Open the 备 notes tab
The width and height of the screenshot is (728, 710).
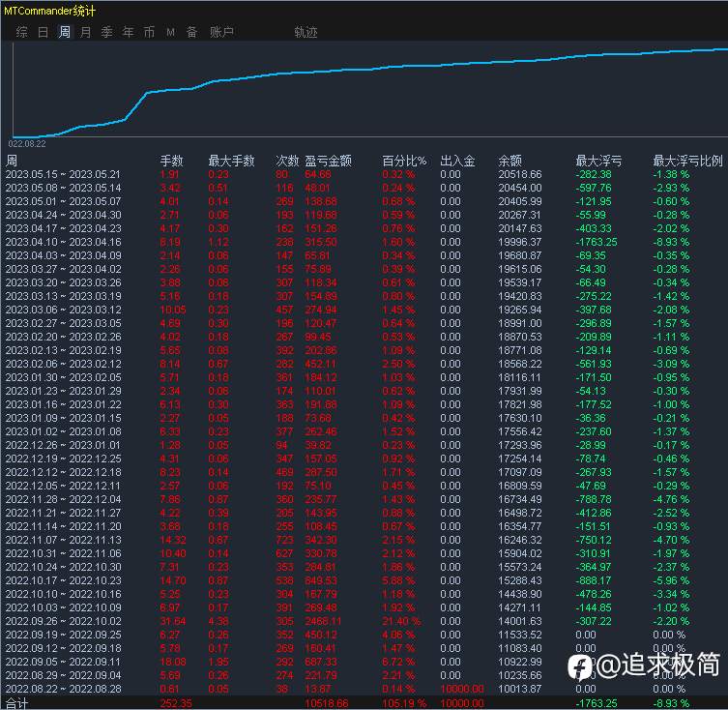tap(191, 32)
